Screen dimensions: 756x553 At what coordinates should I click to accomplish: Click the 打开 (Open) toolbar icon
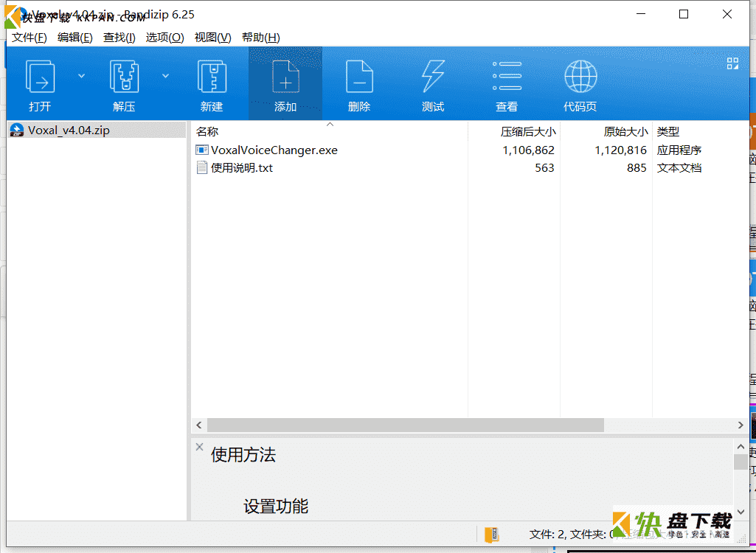(x=40, y=77)
